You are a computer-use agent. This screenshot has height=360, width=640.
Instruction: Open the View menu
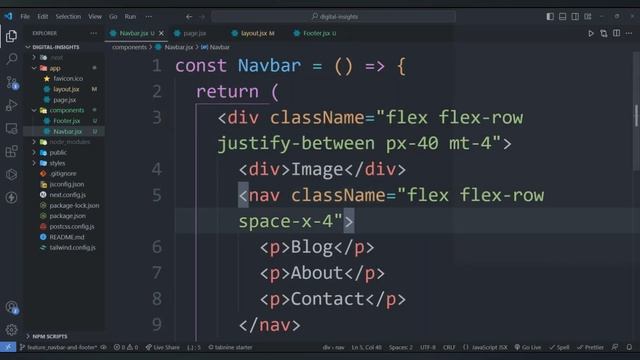click(x=95, y=17)
